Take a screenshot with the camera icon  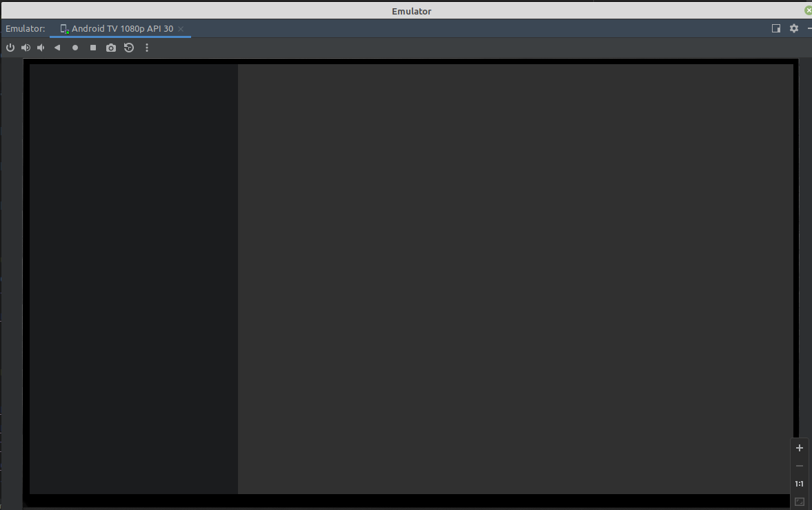pyautogui.click(x=111, y=48)
